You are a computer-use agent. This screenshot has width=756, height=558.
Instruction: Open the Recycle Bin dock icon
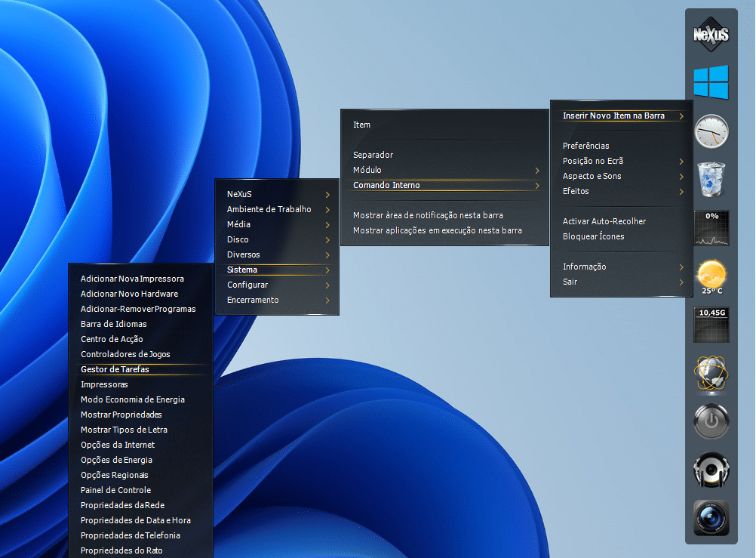[x=711, y=179]
